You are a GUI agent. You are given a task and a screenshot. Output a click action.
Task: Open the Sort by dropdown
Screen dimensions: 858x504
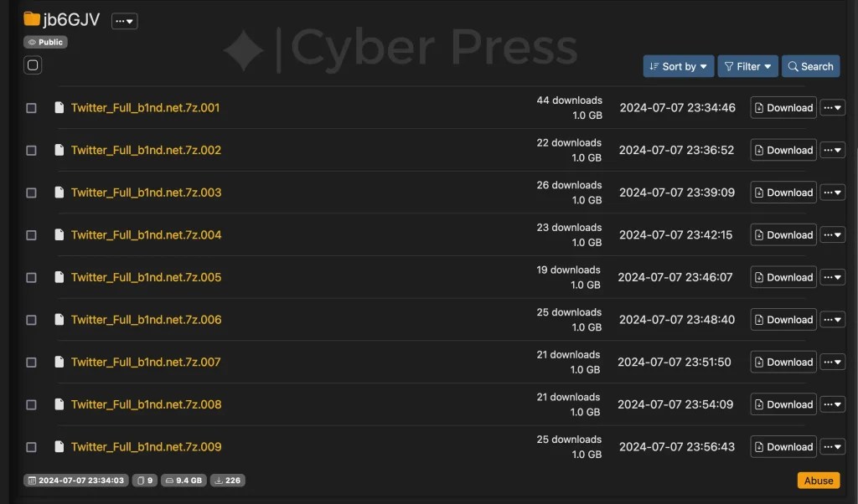pos(678,65)
